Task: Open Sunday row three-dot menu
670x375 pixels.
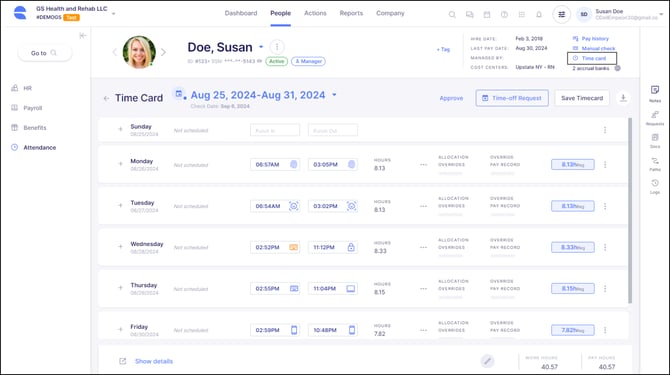Action: [605, 130]
